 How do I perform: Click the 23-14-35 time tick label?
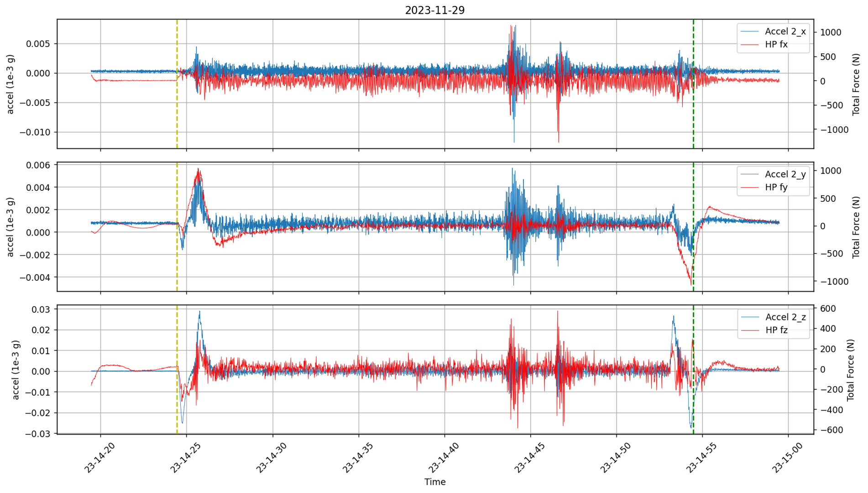357,458
